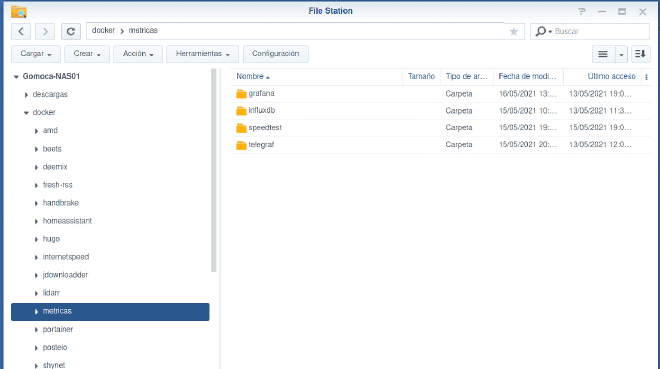Open the search options magnifier
This screenshot has width=660, height=369.
543,31
